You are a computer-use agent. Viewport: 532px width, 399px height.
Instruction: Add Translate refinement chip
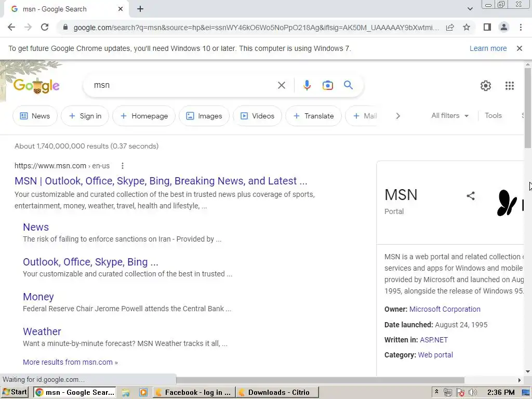pyautogui.click(x=313, y=116)
